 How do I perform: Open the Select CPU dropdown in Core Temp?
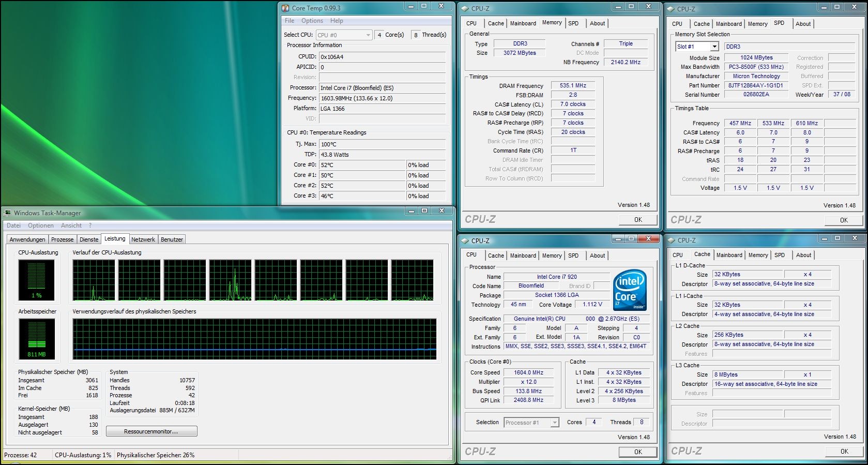click(344, 35)
